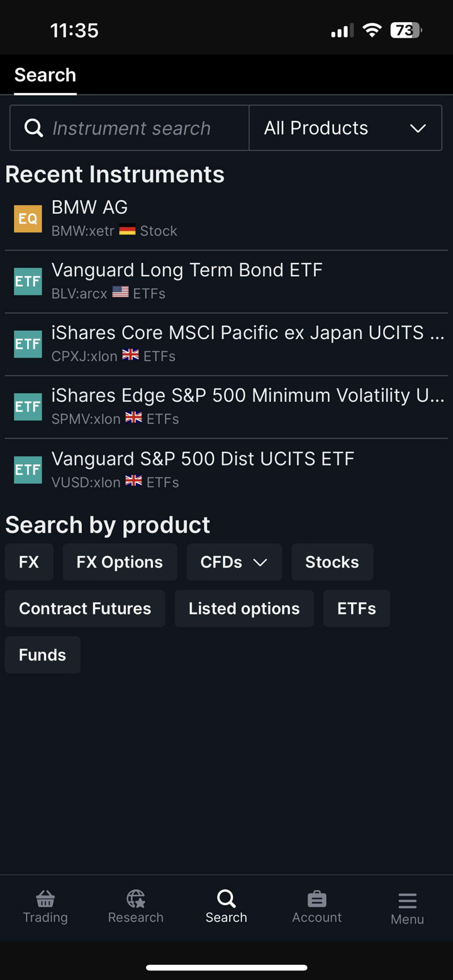Screen dimensions: 453x980
Task: Tap the Search magnifier in bottom bar
Action: coord(226,899)
